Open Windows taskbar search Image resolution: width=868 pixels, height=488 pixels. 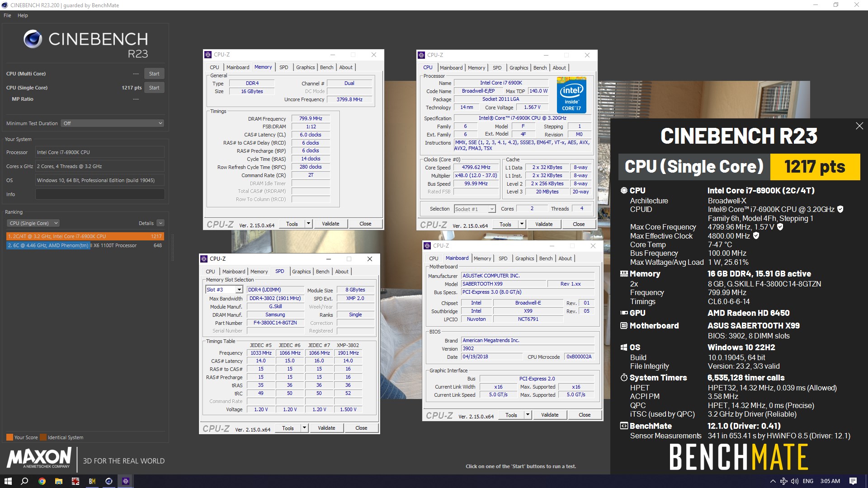[x=24, y=481]
